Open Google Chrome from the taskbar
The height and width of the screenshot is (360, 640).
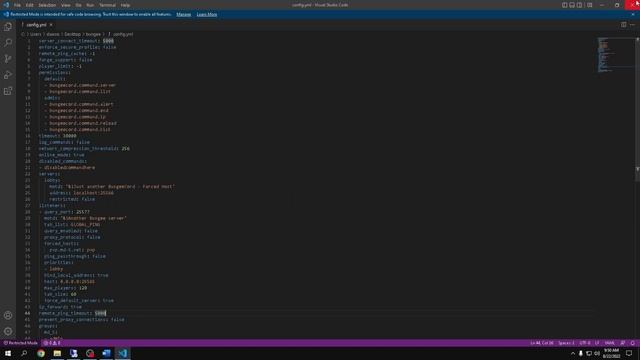[x=41, y=353]
